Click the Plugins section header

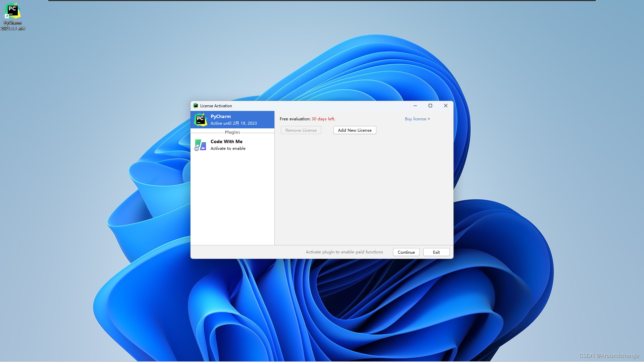pos(232,132)
